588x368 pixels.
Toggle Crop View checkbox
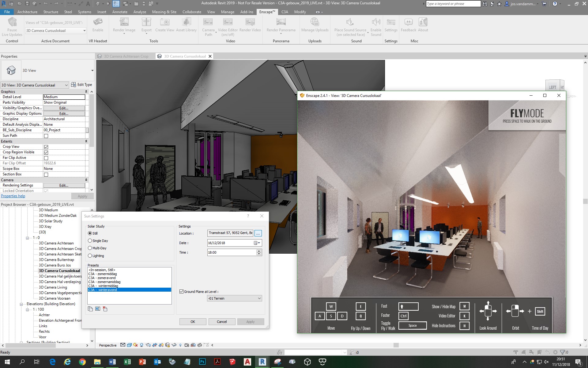(x=46, y=147)
